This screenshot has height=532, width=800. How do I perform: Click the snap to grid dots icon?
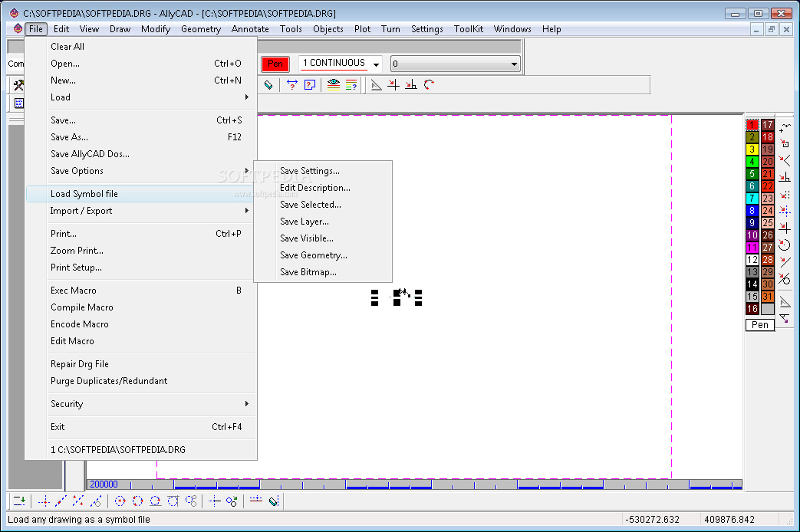pyautogui.click(x=785, y=195)
